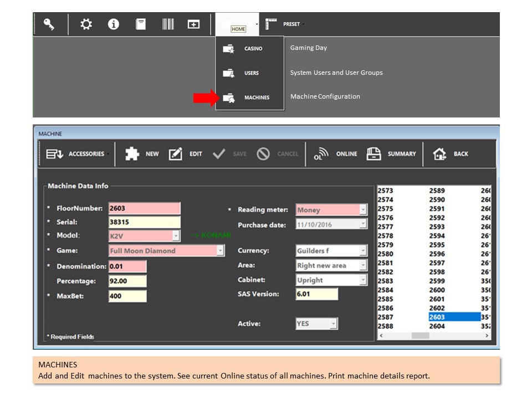Click the info circle icon
The width and height of the screenshot is (532, 399).
click(113, 24)
